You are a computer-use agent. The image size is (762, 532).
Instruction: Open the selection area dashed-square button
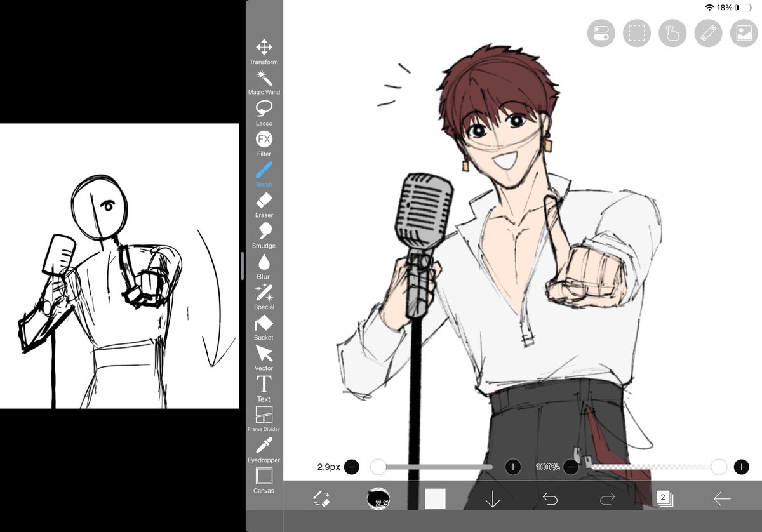[637, 33]
